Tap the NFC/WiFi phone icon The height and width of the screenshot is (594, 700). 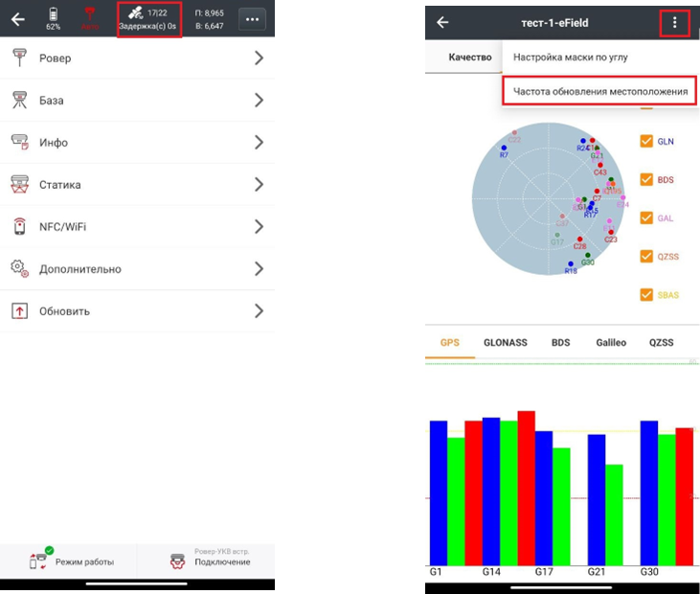[x=19, y=226]
